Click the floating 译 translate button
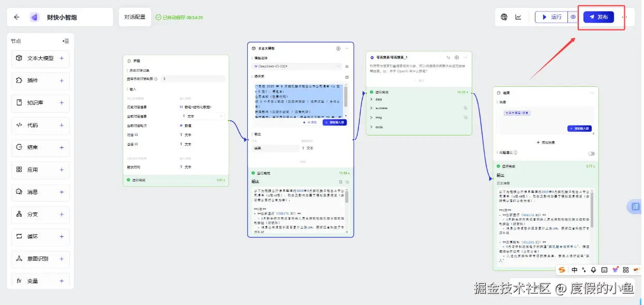 click(636, 207)
